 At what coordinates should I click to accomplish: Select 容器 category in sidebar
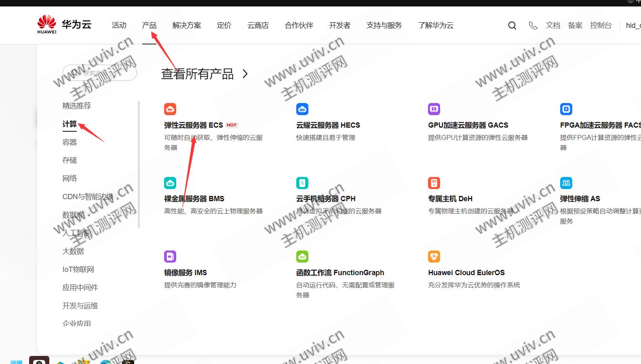(x=70, y=142)
